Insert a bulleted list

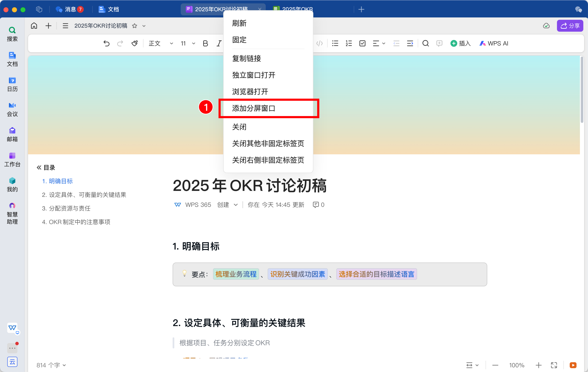(x=335, y=43)
